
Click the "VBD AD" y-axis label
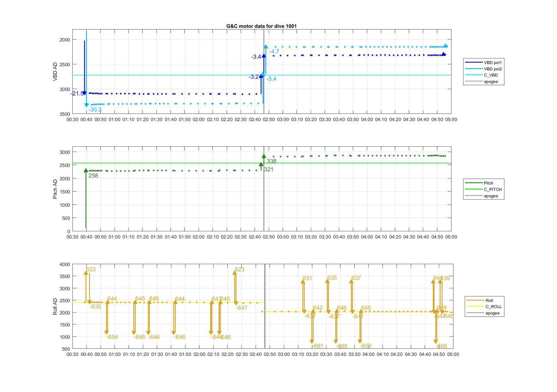click(55, 72)
